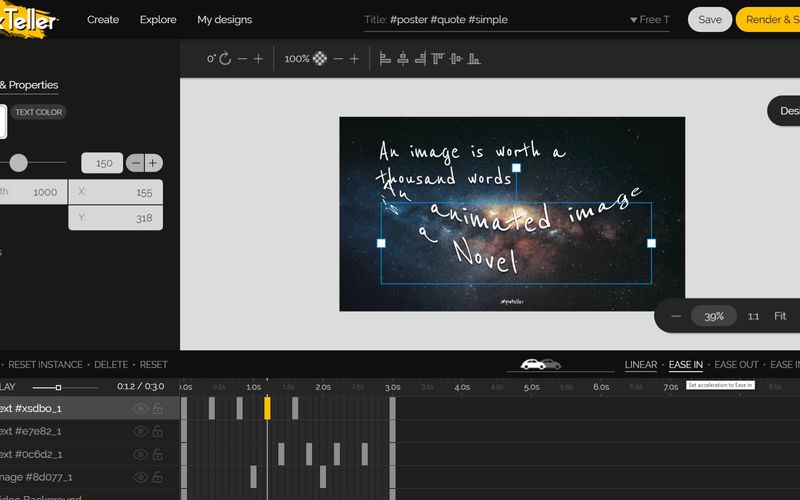Align selection to vertical middle
The width and height of the screenshot is (800, 500).
pos(456,59)
